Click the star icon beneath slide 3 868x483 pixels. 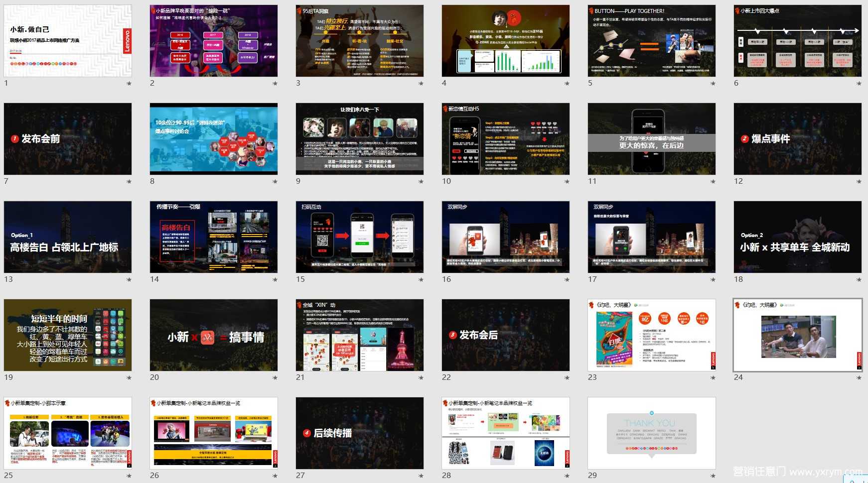tap(421, 84)
